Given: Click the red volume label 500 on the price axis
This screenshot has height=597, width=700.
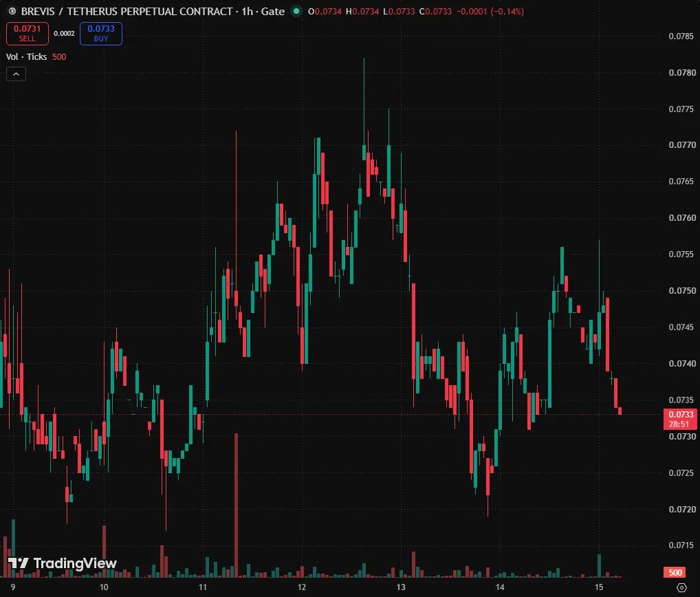Looking at the screenshot, I should pyautogui.click(x=675, y=572).
